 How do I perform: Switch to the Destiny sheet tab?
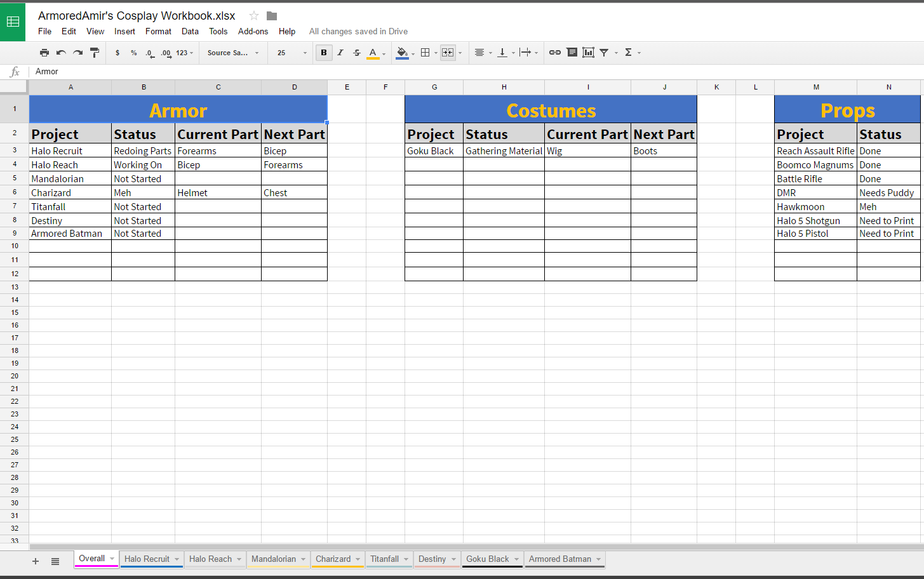[432, 559]
